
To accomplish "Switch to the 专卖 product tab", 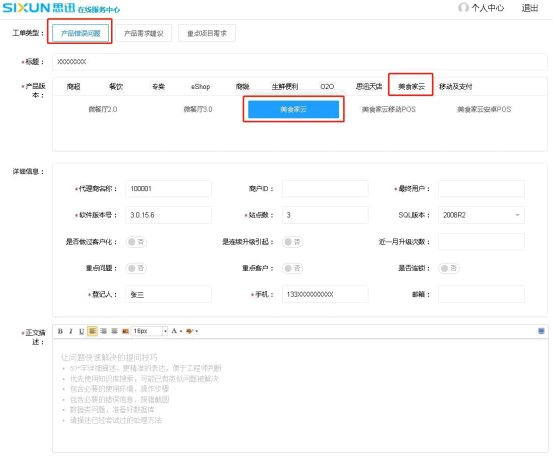I will (158, 87).
